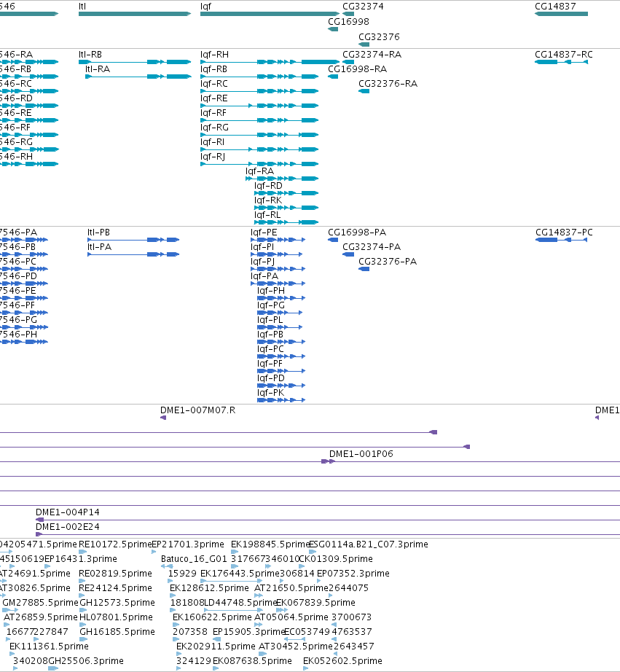
Task: Select the lqf-RH transcript label
Action: (x=214, y=55)
